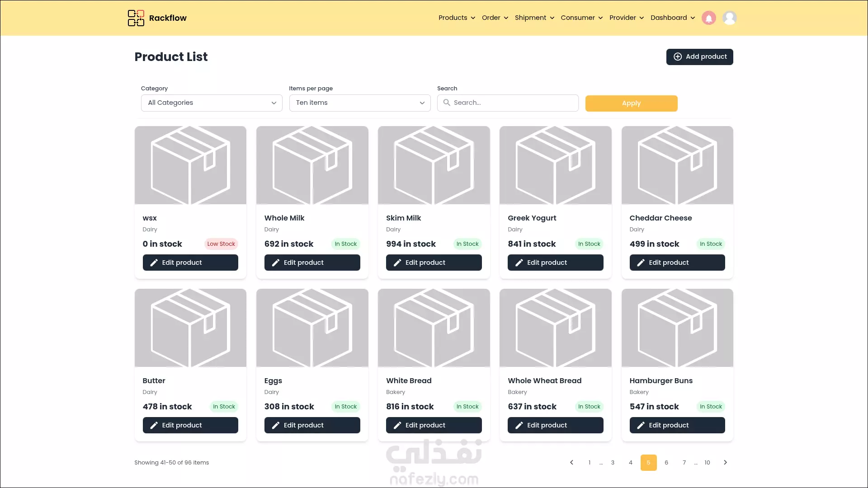Click the Rackflow logo icon
Viewport: 868px width, 488px height.
coord(136,18)
